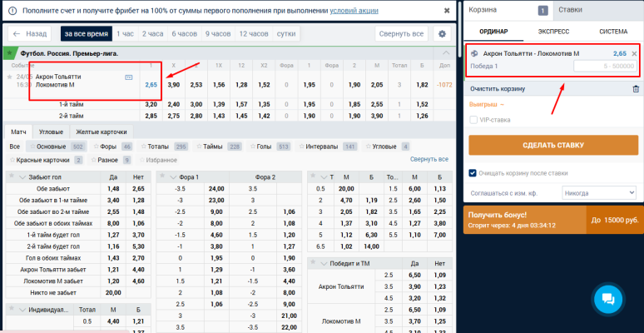Select the Все market filter
The width and height of the screenshot is (644, 333).
pyautogui.click(x=15, y=147)
